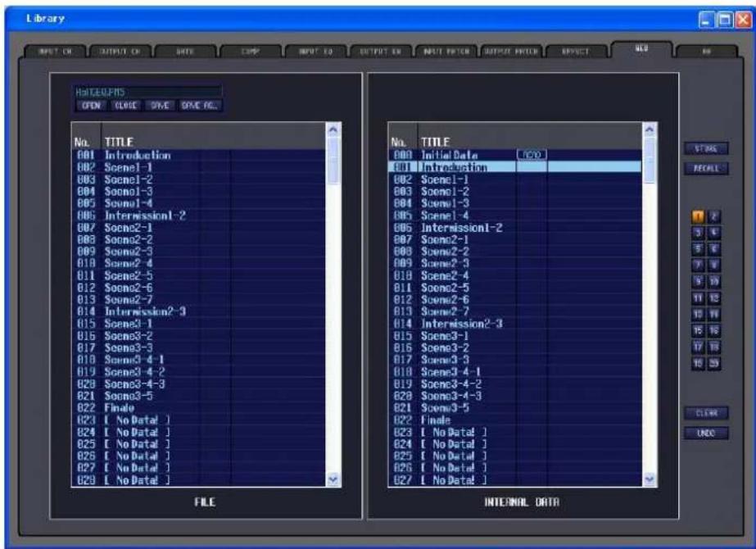This screenshot has height=549, width=756.
Task: Select 014 Intermission2-3 in the FILE list
Action: pyautogui.click(x=199, y=311)
